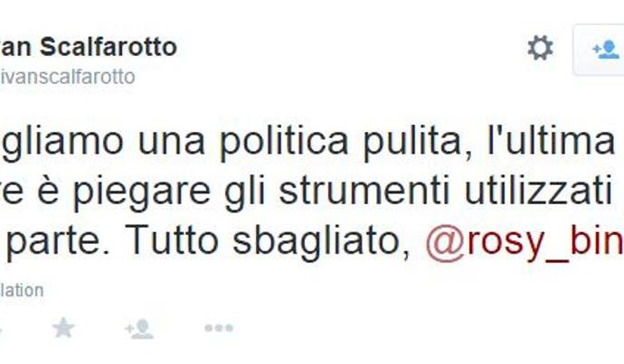Click the gray add-person icon below the tweet
Viewport: 624px width, 364px height.
[x=139, y=329]
